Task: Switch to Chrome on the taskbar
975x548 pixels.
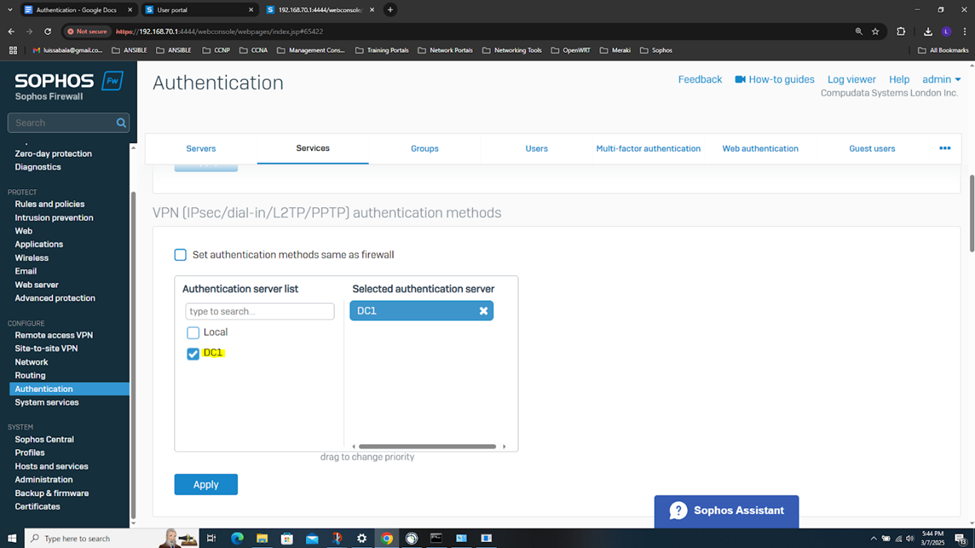Action: (x=387, y=538)
